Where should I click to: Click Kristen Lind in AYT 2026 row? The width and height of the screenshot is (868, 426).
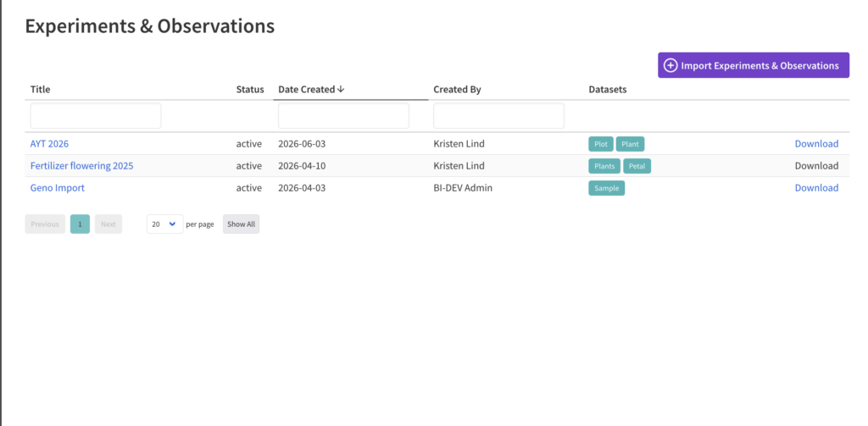tap(459, 144)
